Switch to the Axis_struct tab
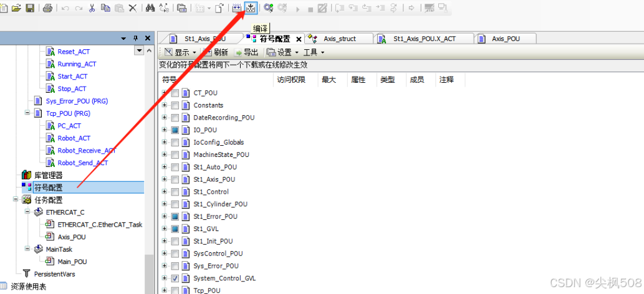Screen dimensions: 644x294 point(339,39)
